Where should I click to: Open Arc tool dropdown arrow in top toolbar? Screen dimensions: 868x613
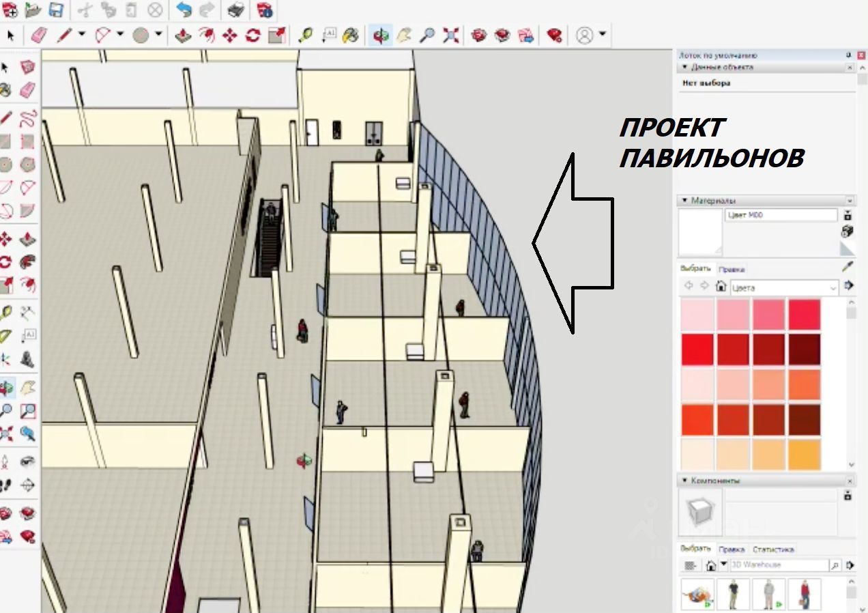pyautogui.click(x=120, y=34)
